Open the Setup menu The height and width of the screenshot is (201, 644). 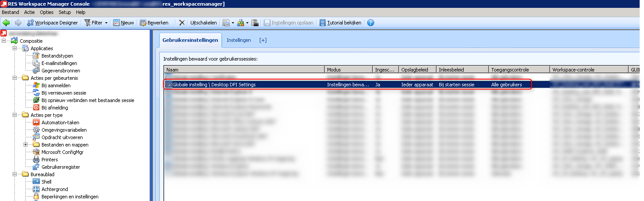point(65,12)
